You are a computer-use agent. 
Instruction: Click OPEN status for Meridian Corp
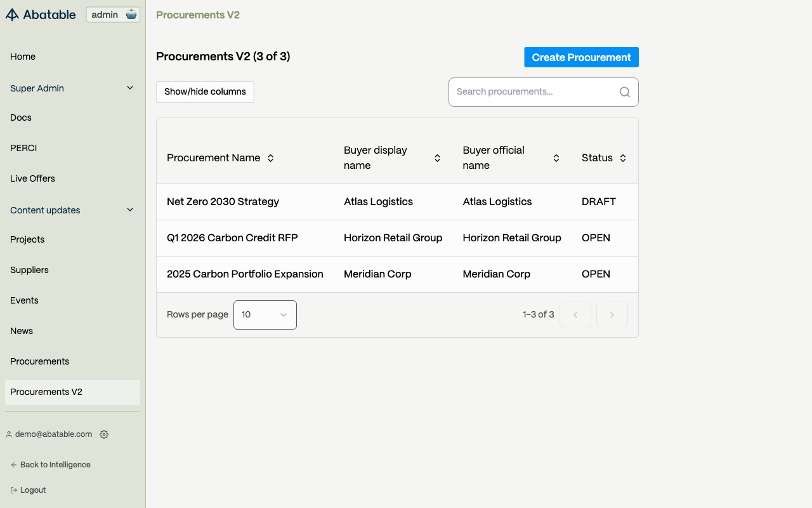[596, 274]
